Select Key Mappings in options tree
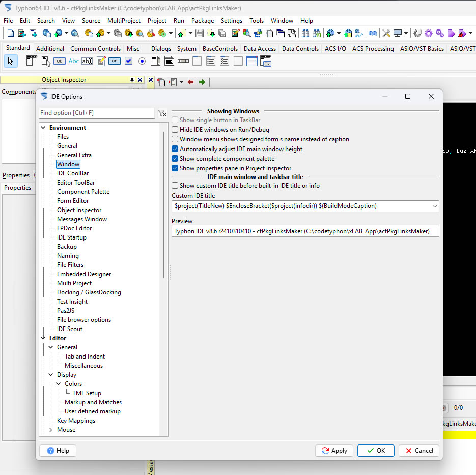The image size is (476, 475). pyautogui.click(x=76, y=421)
